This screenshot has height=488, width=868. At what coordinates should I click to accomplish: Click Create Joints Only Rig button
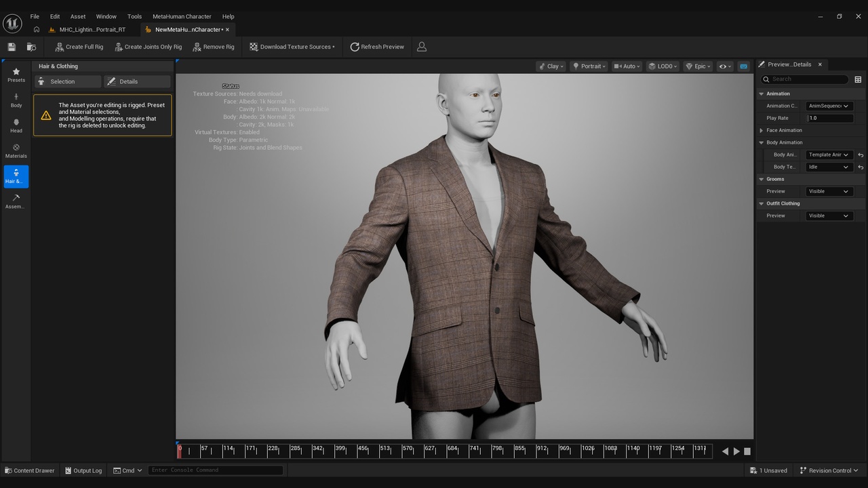click(x=149, y=47)
